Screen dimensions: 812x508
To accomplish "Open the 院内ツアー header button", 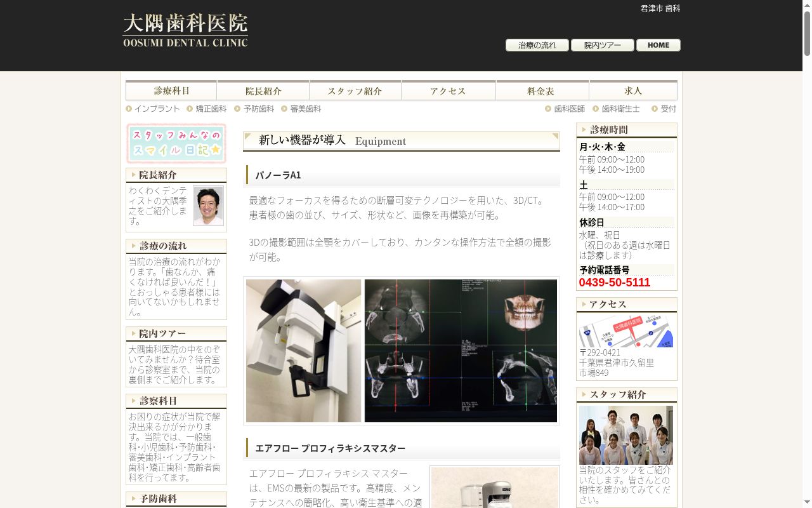I will (602, 45).
